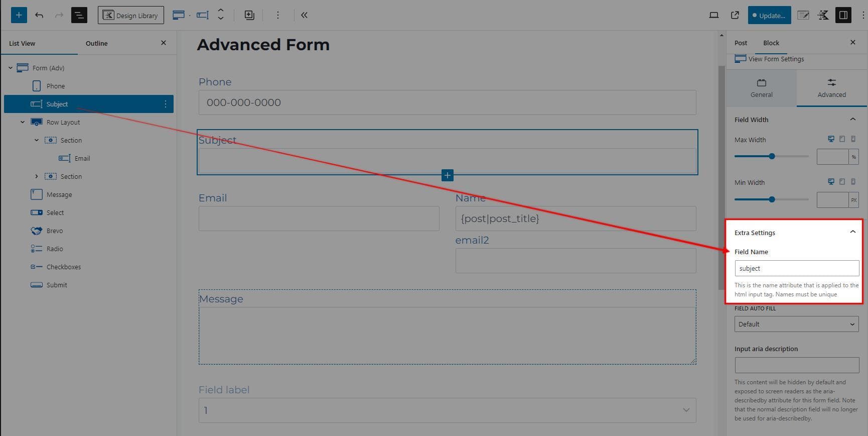Switch to the Outline tab
This screenshot has width=868, height=436.
coord(96,43)
